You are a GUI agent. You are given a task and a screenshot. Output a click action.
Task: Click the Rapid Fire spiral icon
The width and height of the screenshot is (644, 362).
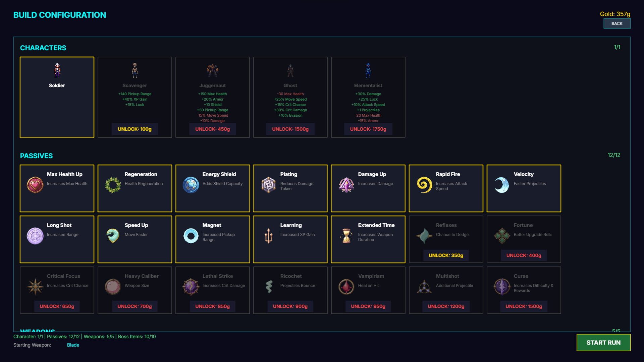[424, 185]
